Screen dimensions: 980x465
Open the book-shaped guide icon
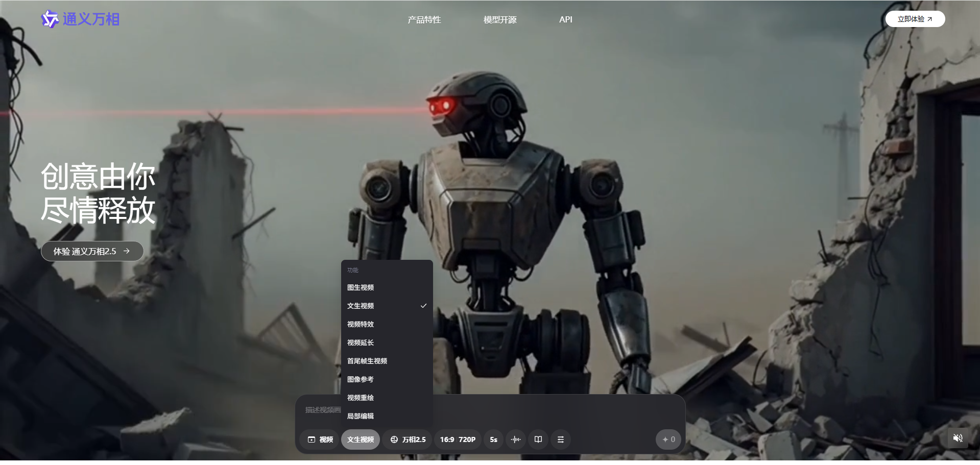[x=538, y=439]
